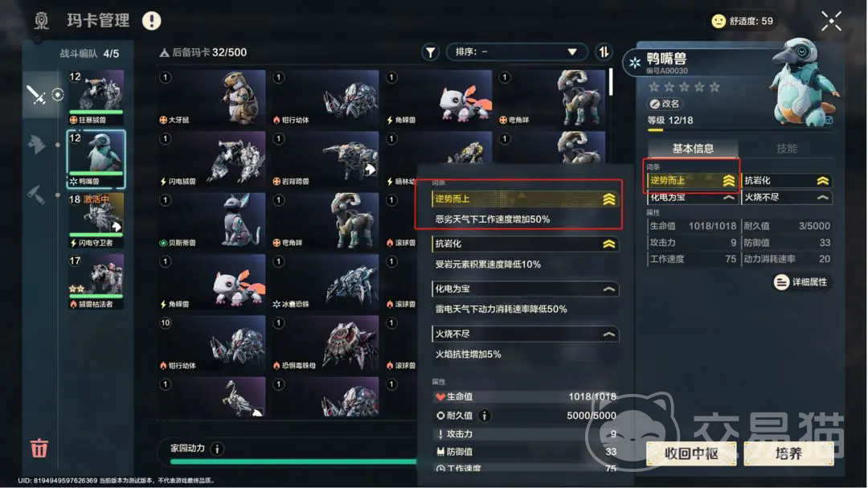Click the red trash delete icon
The height and width of the screenshot is (488, 868).
pos(39,448)
